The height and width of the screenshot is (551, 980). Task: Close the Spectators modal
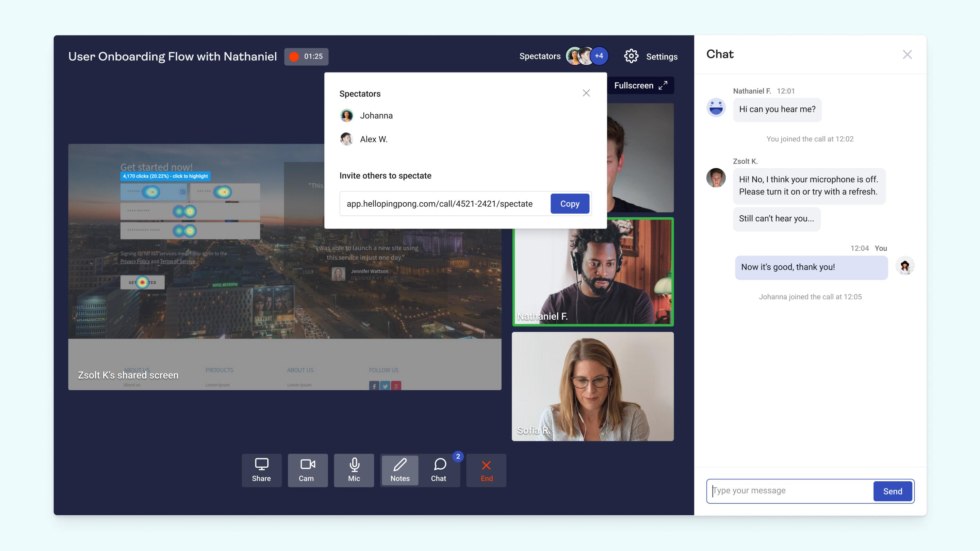pyautogui.click(x=586, y=93)
